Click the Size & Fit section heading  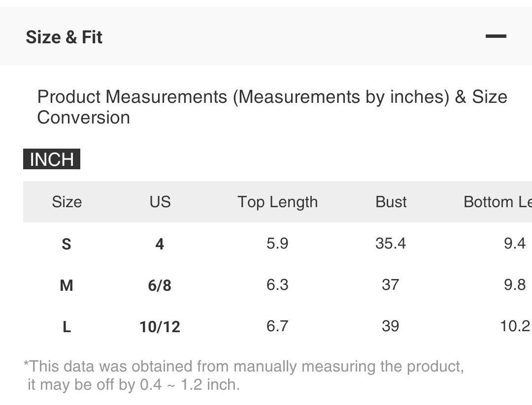[x=64, y=37]
